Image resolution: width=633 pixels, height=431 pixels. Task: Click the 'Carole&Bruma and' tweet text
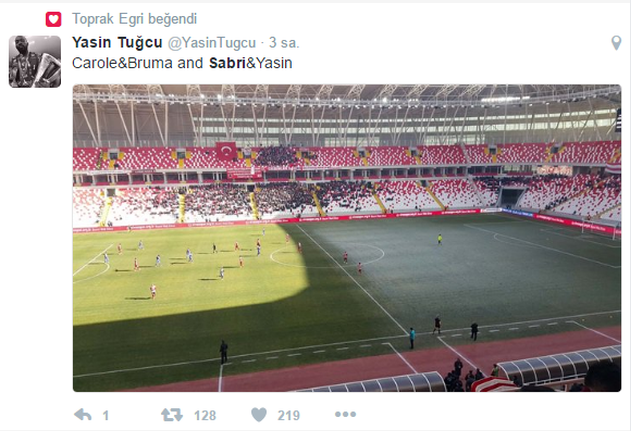coord(138,63)
